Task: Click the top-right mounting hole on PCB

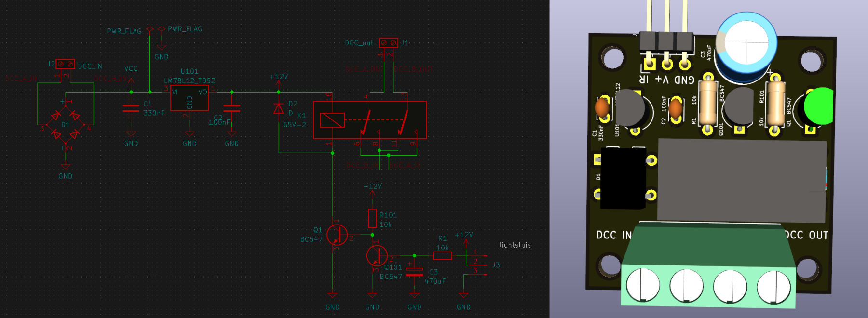Action: (x=812, y=61)
